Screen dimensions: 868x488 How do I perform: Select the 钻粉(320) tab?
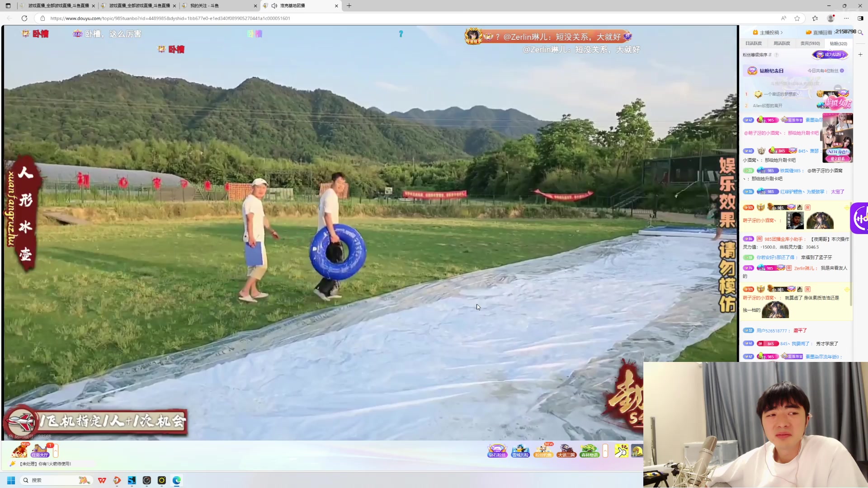pos(838,43)
